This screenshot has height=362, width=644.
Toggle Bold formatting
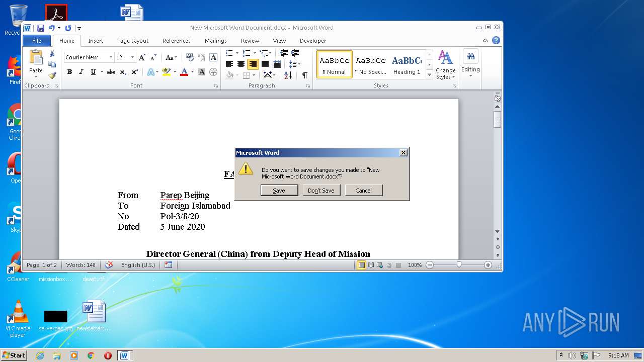[x=69, y=72]
